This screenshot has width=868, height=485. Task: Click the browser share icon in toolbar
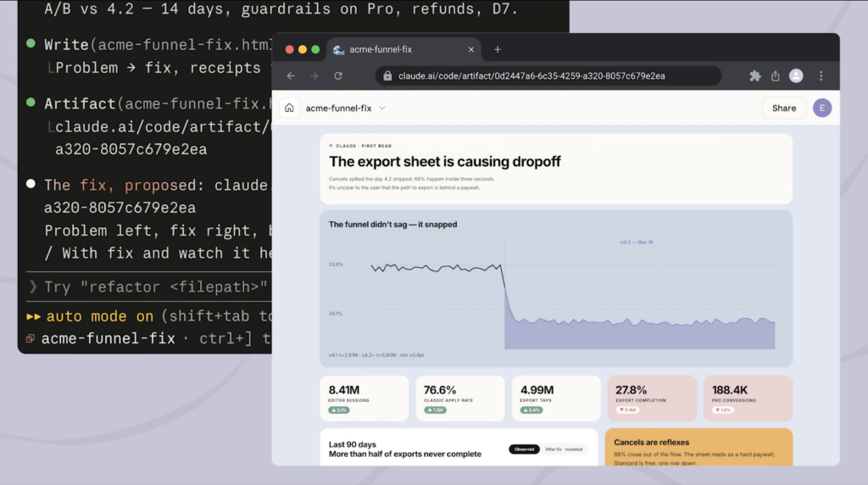(776, 75)
